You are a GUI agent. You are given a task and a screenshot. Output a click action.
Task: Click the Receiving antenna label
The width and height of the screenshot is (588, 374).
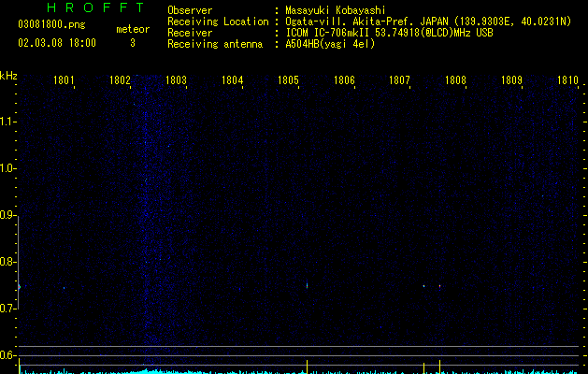coord(215,44)
